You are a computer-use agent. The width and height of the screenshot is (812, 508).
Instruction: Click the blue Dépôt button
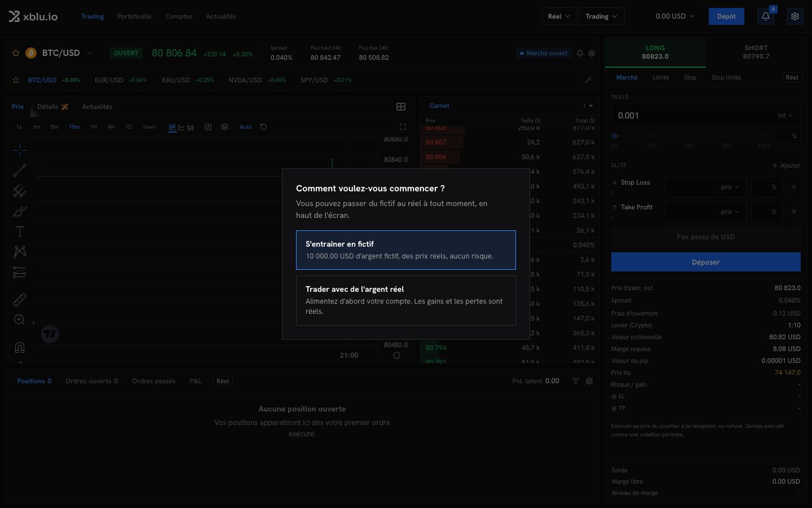click(726, 16)
